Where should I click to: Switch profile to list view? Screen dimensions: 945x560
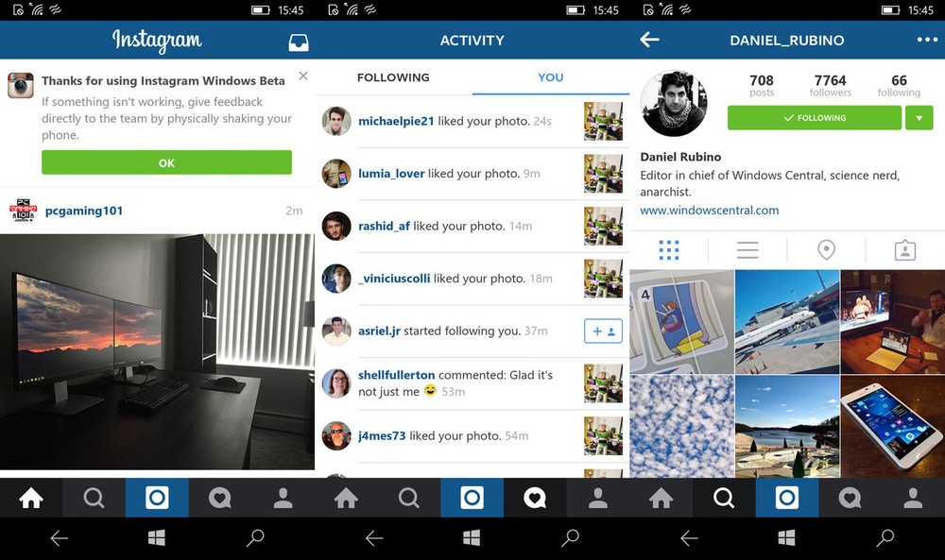(x=747, y=250)
